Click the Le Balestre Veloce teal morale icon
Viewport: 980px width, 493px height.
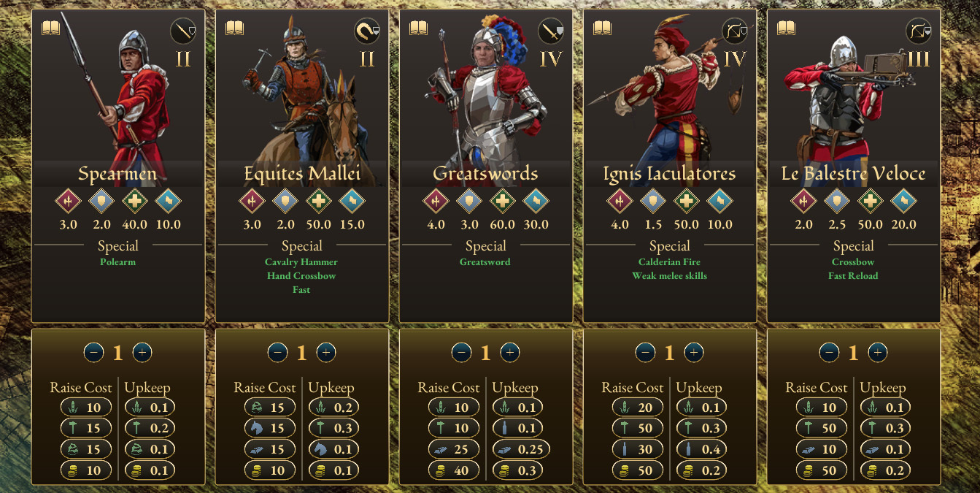(x=903, y=201)
